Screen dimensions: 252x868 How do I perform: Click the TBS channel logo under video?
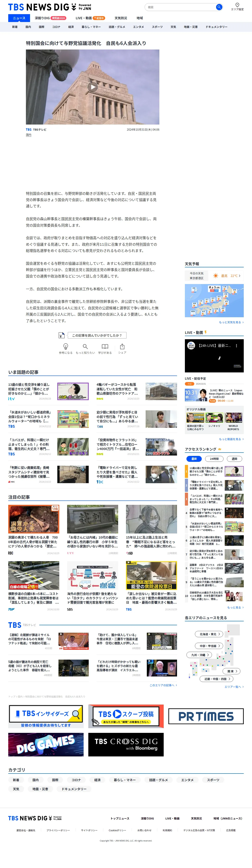29,129
